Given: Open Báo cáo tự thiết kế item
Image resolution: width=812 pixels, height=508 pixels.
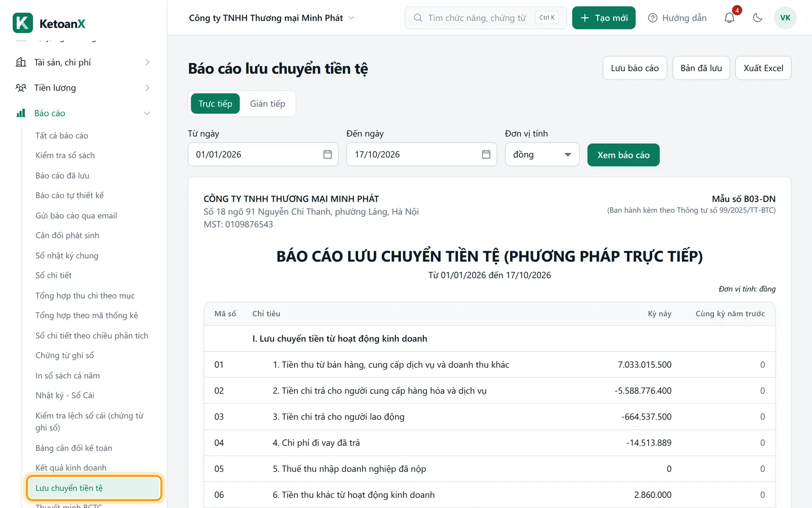Looking at the screenshot, I should (x=70, y=196).
